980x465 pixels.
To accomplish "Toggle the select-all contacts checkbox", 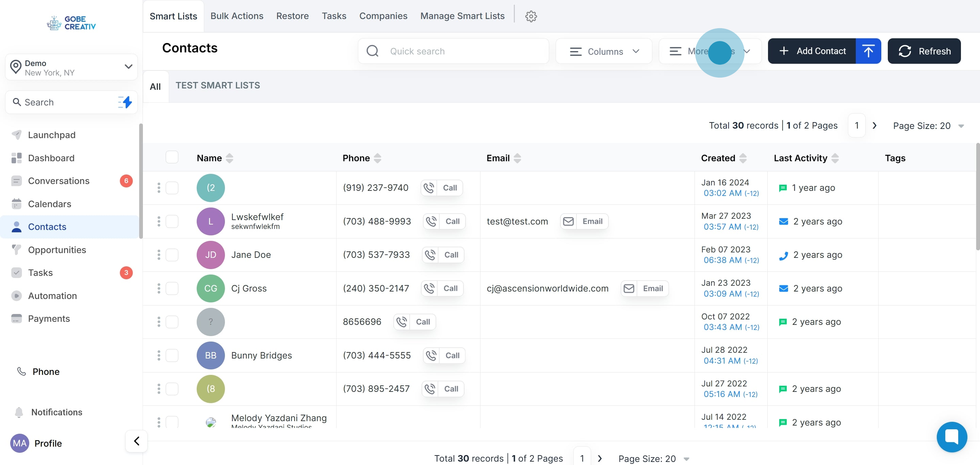I will pyautogui.click(x=171, y=157).
